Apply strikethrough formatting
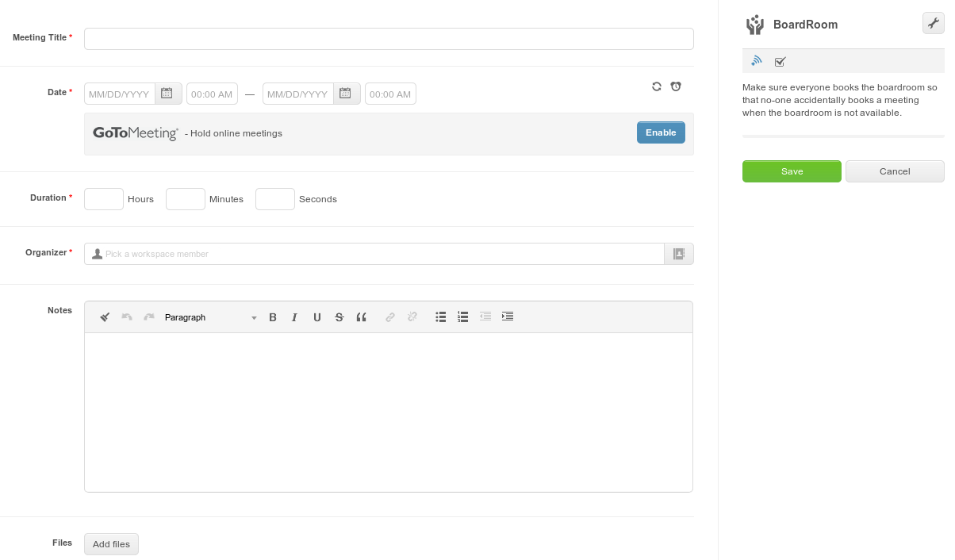This screenshot has height=560, width=955. point(339,317)
